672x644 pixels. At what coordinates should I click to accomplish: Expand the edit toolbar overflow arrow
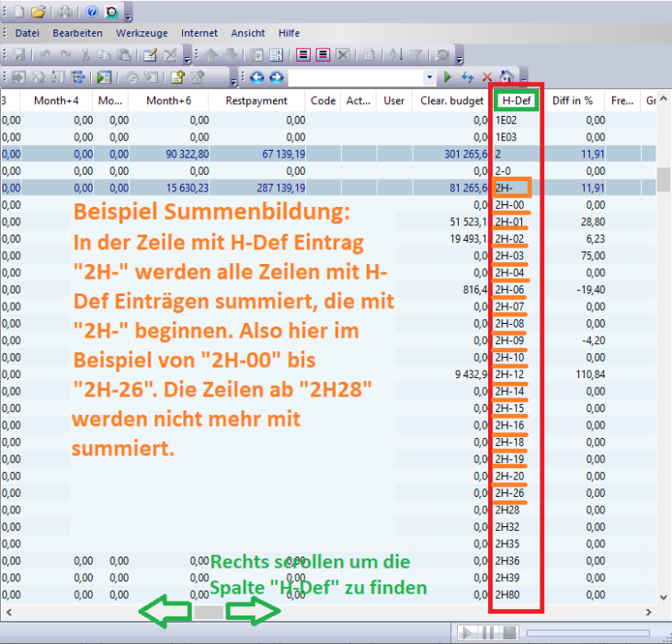pos(187,59)
